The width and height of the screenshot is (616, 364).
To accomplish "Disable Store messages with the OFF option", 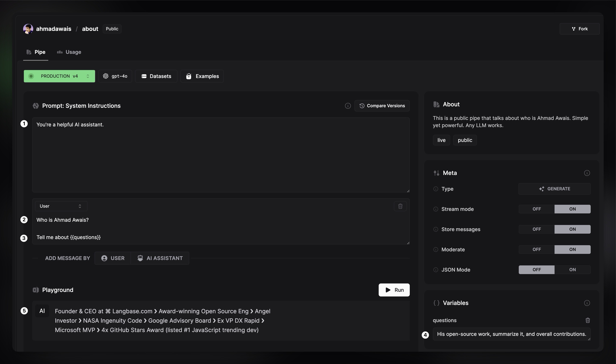I will tap(536, 229).
